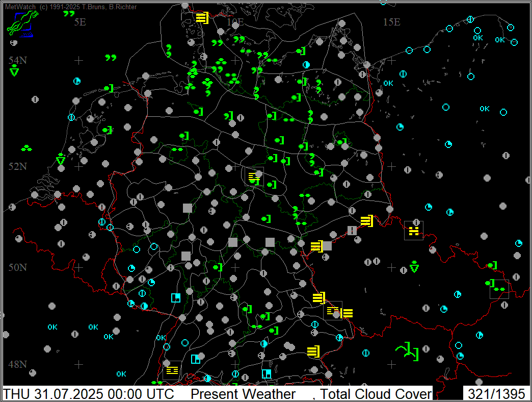Click the 5E longitude label
This screenshot has width=532, height=402.
pyautogui.click(x=80, y=22)
